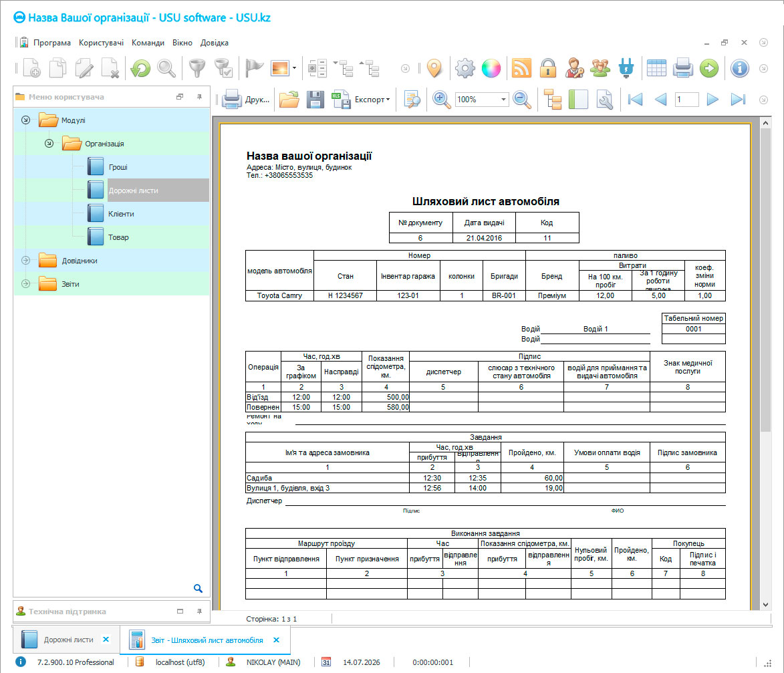Pin the Технічна підтримка panel
The height and width of the screenshot is (673, 784).
pyautogui.click(x=199, y=611)
